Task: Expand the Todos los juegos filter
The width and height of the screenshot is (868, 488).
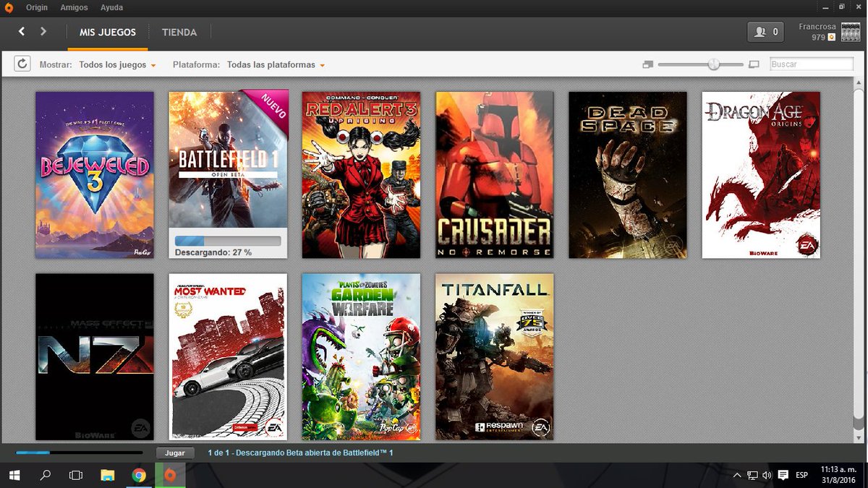Action: [117, 65]
